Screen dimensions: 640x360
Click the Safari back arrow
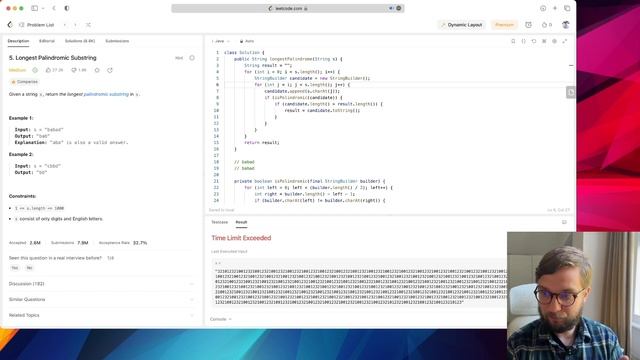54,8
